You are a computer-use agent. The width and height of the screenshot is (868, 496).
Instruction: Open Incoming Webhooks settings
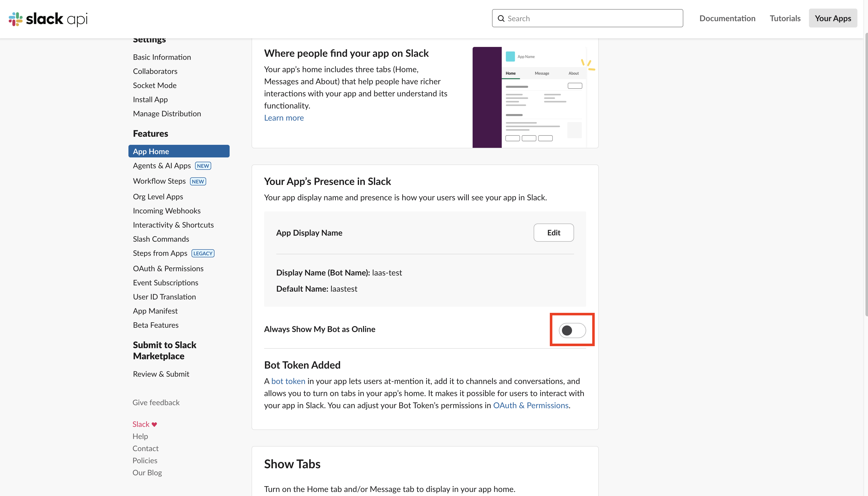point(167,211)
